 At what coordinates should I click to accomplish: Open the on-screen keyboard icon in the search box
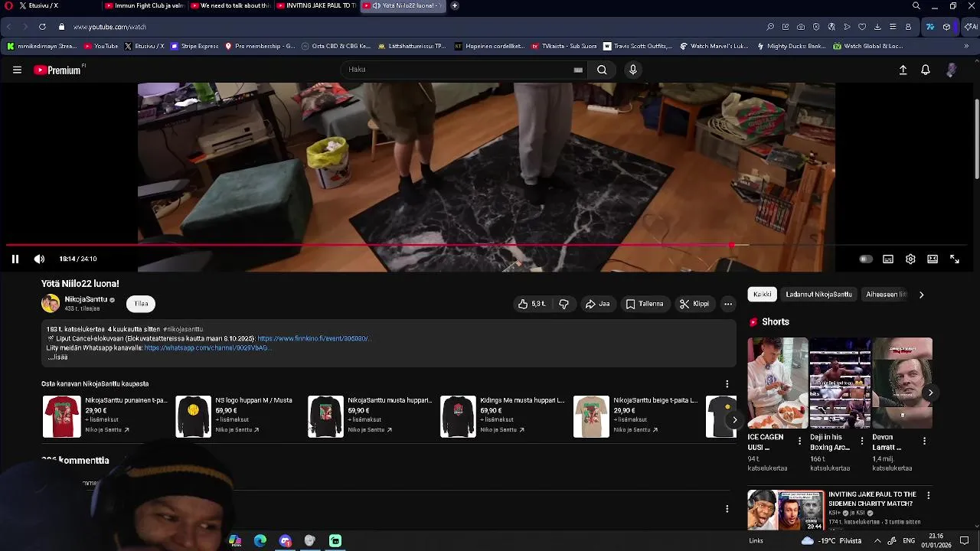tap(578, 70)
